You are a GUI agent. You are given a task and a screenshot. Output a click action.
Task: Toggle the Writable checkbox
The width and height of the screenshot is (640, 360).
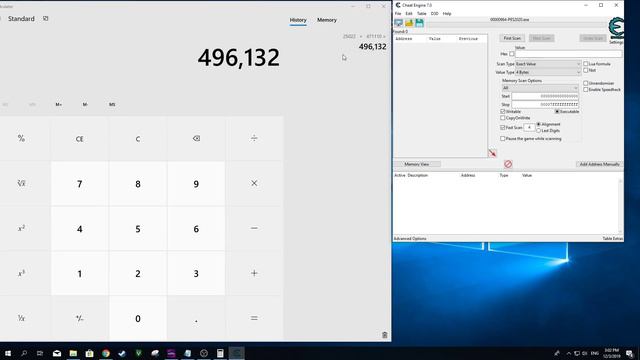503,111
